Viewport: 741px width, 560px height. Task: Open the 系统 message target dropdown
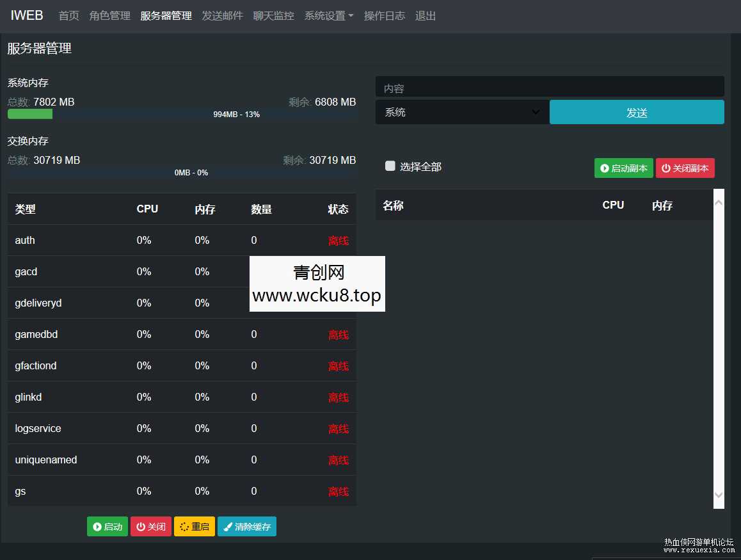(x=462, y=111)
